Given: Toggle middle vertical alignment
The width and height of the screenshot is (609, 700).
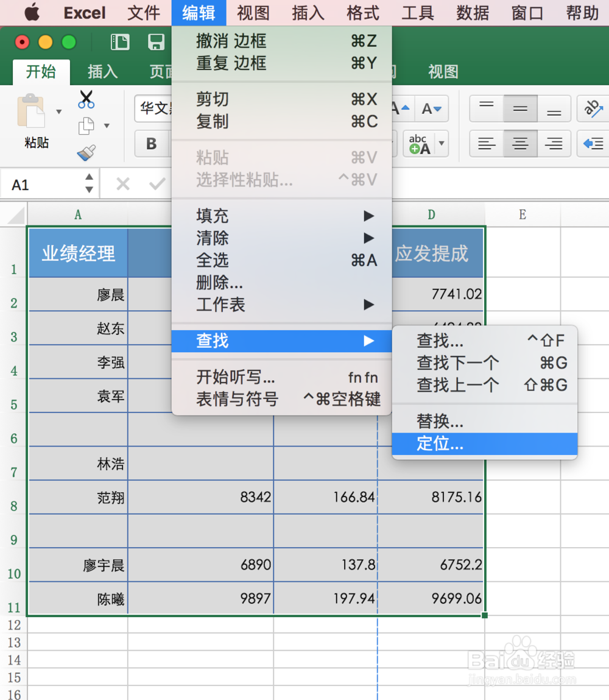Looking at the screenshot, I should click(519, 108).
